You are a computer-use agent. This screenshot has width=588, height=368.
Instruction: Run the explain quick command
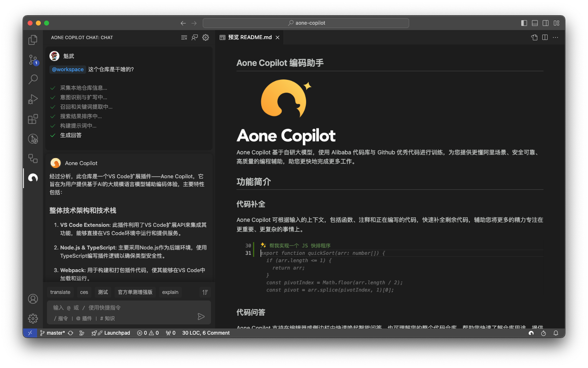(170, 292)
